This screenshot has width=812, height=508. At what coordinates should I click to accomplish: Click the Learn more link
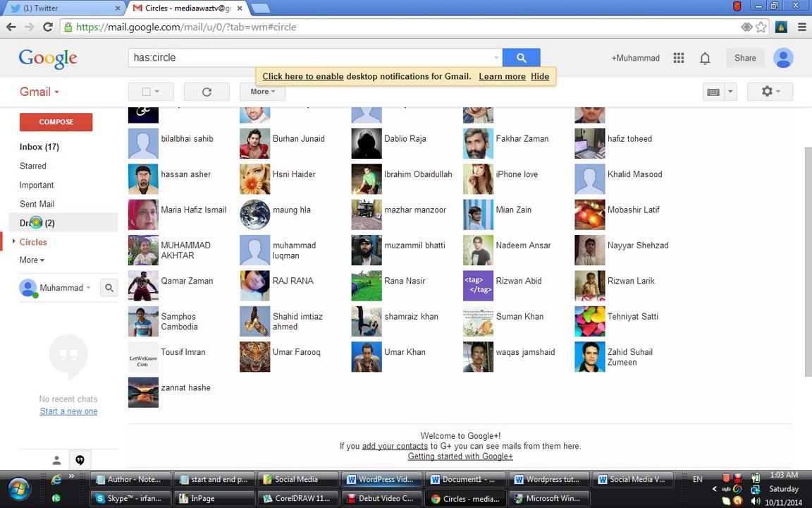tap(502, 76)
